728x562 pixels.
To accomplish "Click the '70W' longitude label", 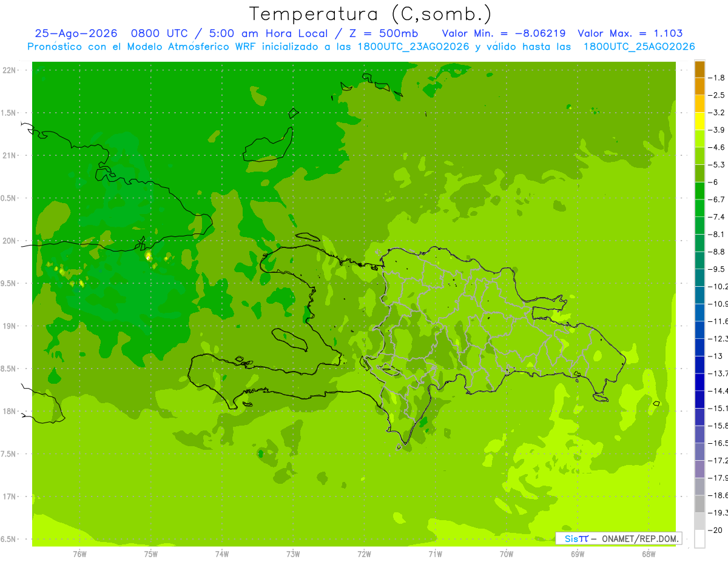I will click(x=506, y=554).
